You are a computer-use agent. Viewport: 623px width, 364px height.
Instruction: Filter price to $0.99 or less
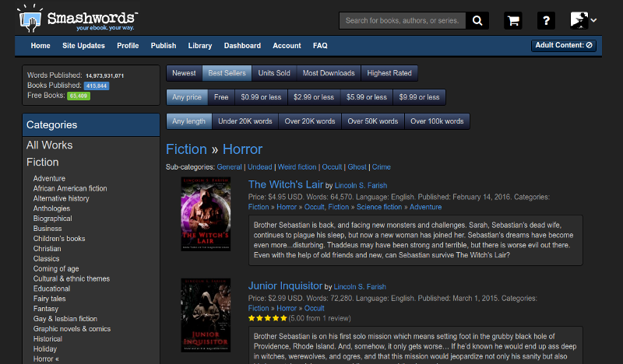point(261,97)
